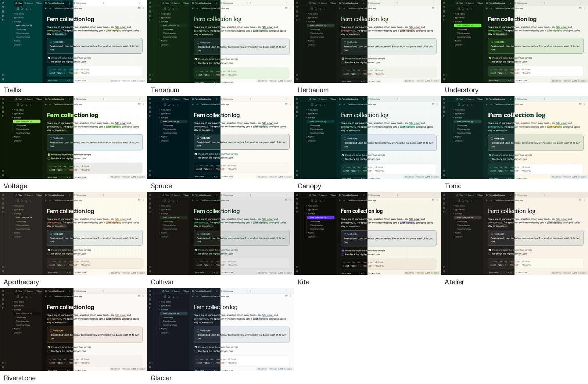Check 'Re-check the highlighter' box in Glacier preview
The width and height of the screenshot is (588, 384).
(196, 351)
